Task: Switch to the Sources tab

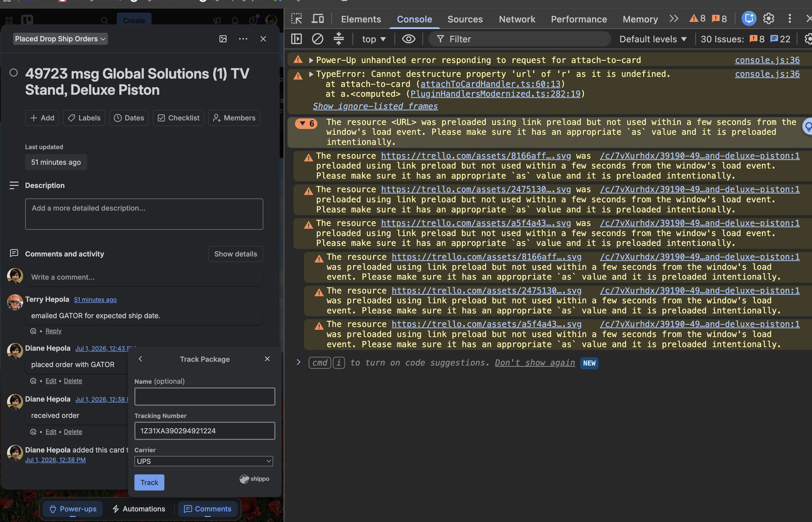Action: [x=465, y=19]
